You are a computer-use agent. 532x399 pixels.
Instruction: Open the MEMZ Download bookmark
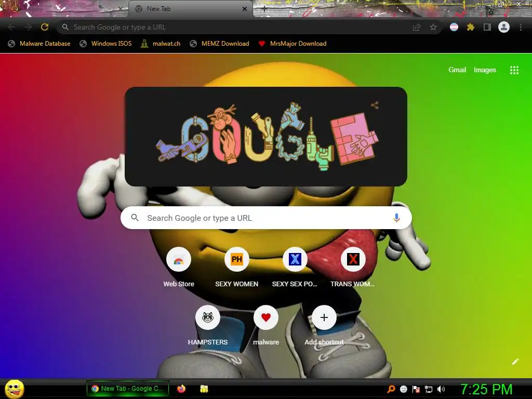(x=220, y=44)
